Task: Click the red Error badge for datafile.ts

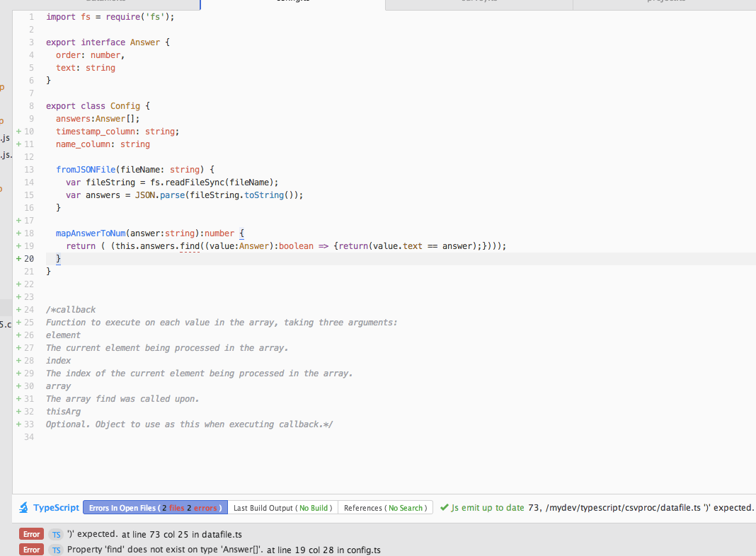Action: [31, 534]
